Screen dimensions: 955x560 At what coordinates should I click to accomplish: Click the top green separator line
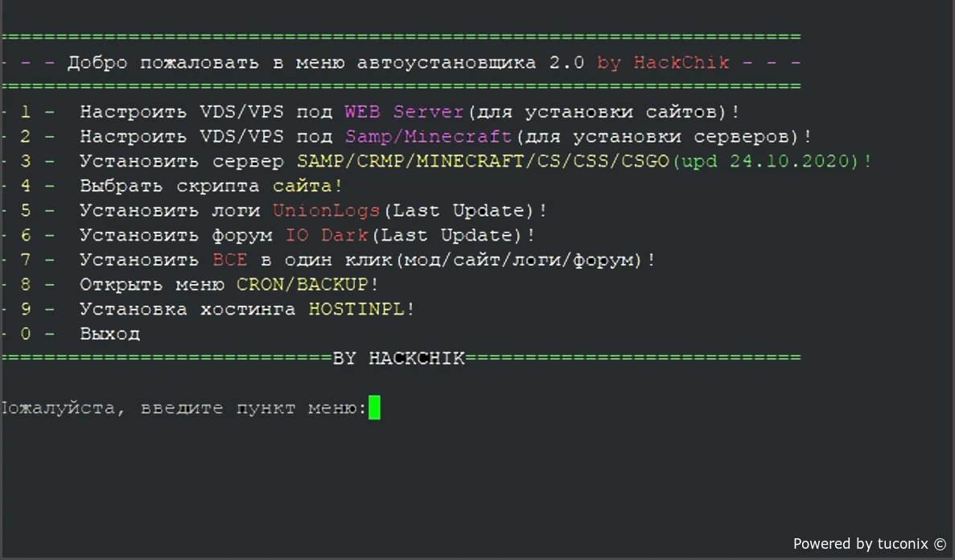point(401,37)
